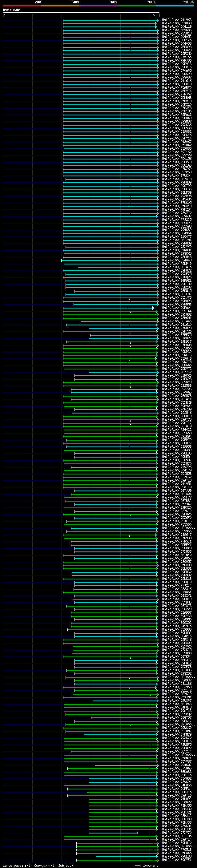Click hit label UniRef100_P93706

point(177,389)
